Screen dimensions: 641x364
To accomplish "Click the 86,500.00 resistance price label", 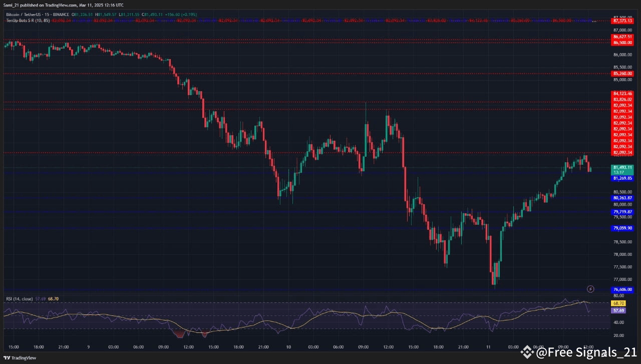I will point(622,43).
